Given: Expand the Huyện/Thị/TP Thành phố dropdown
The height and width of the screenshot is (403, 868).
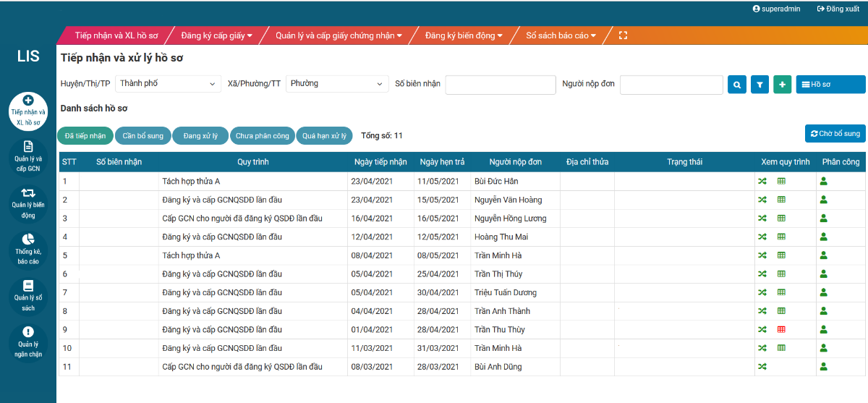Looking at the screenshot, I should tap(168, 84).
